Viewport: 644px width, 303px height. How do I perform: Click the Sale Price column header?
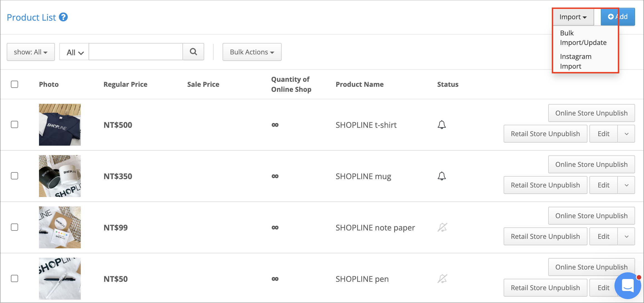[x=203, y=84]
